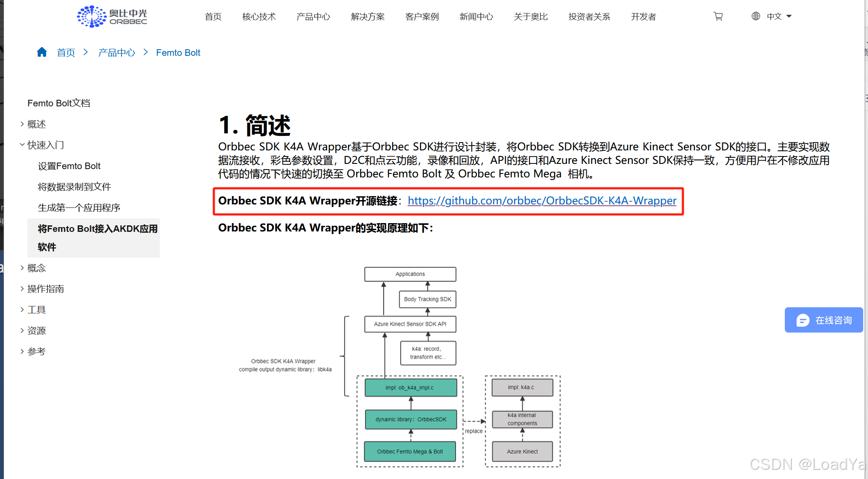The height and width of the screenshot is (479, 868).
Task: Click the chat bubble icon in 在线咨询
Action: tap(803, 320)
